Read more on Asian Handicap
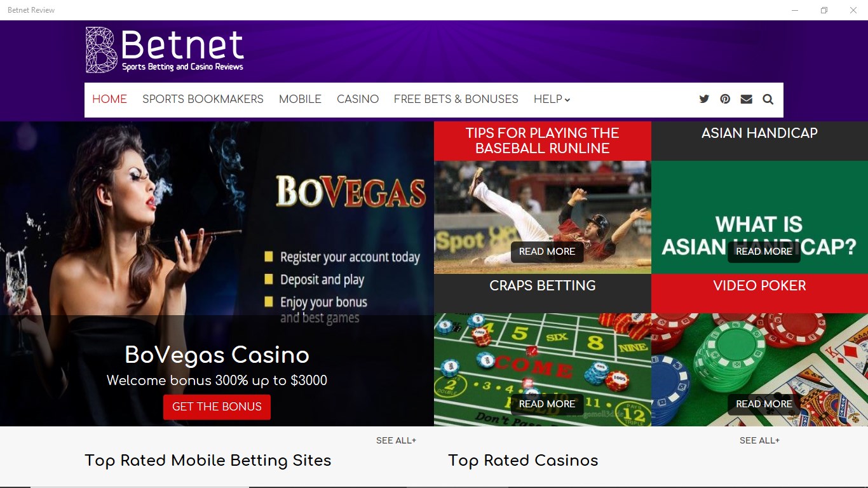 click(x=764, y=252)
